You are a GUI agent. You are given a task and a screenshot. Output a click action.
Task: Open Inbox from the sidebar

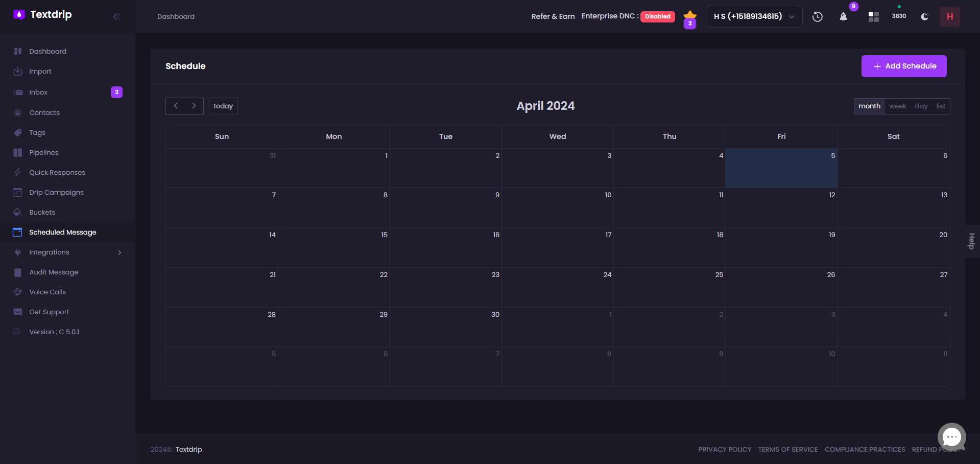click(x=38, y=92)
